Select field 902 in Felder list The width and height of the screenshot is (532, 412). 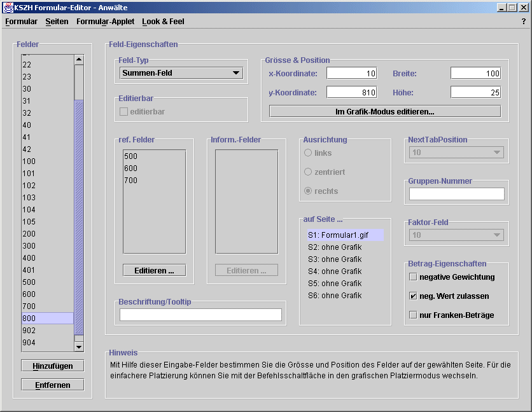48,330
